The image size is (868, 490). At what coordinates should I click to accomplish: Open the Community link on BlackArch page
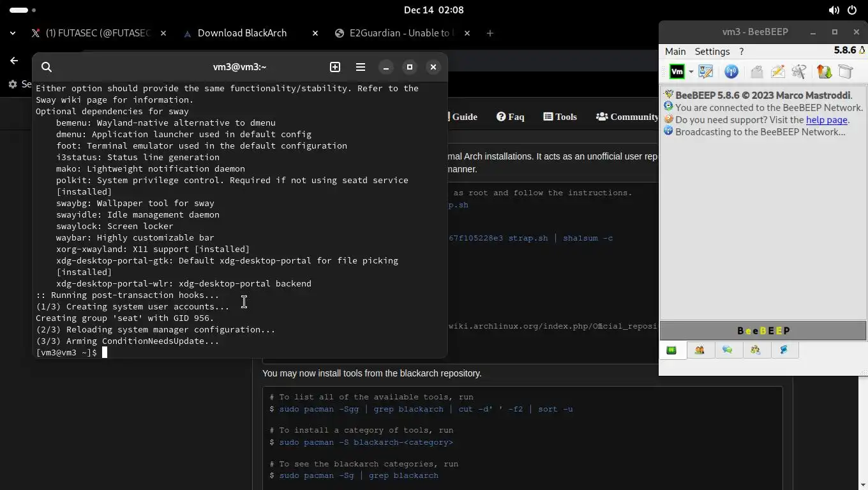[x=627, y=117]
